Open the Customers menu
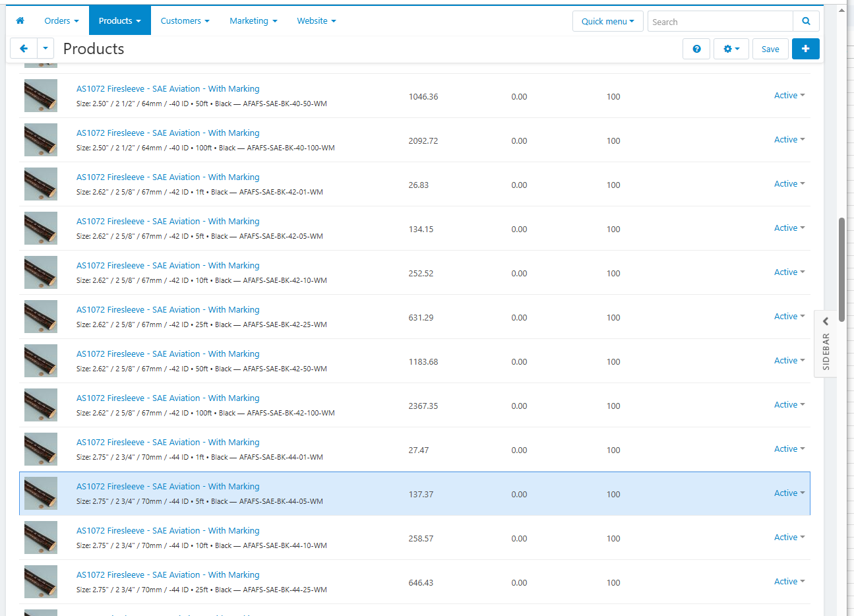The height and width of the screenshot is (616, 854). click(185, 21)
